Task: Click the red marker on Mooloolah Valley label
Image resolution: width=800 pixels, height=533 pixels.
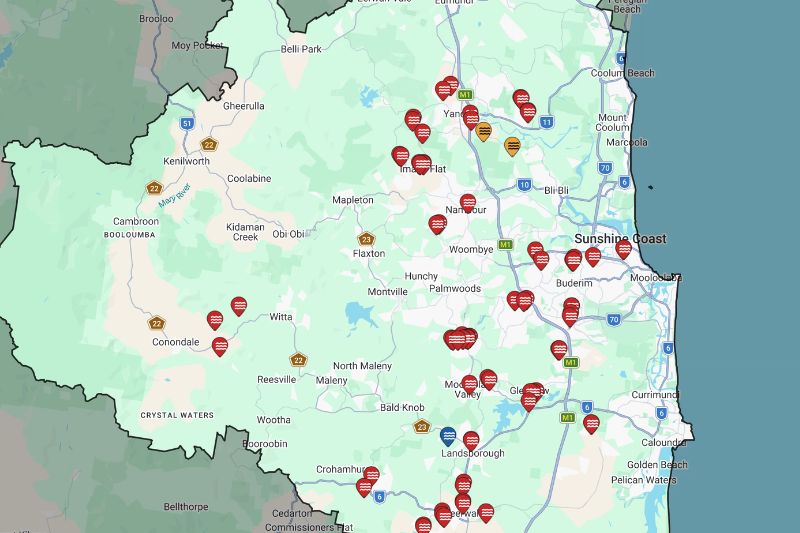Action: coord(469,385)
